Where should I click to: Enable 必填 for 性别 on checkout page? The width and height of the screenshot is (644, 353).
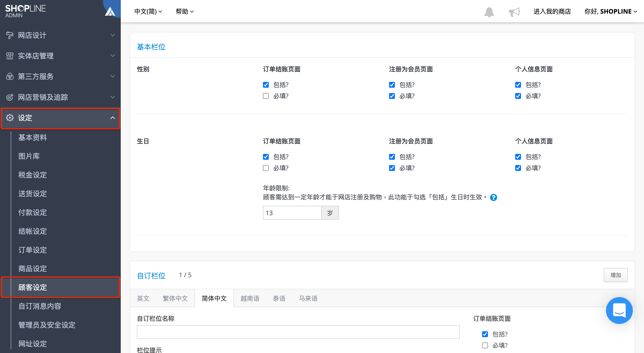click(266, 96)
